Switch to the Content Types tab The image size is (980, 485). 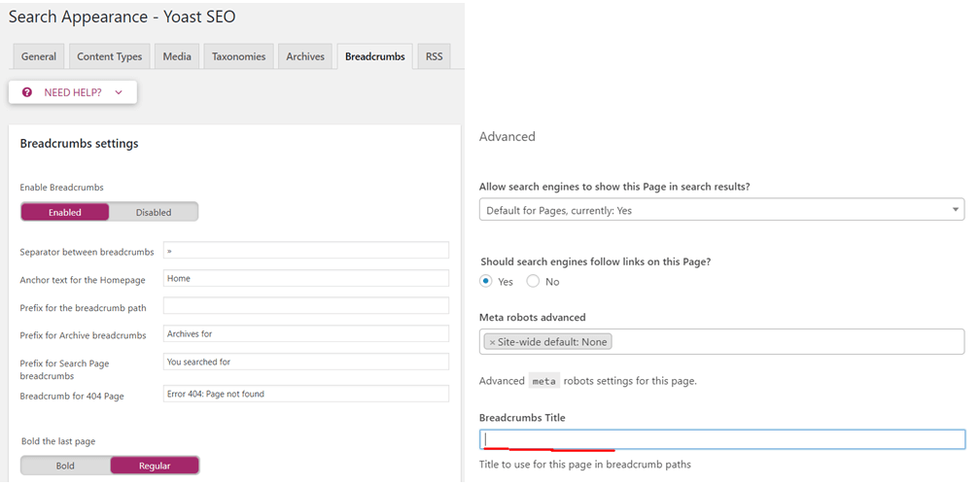point(109,56)
